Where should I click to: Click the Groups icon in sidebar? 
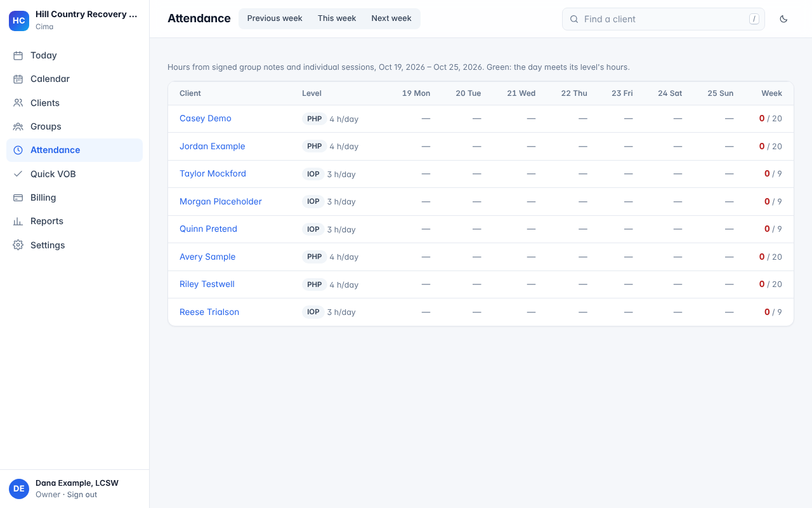(x=18, y=126)
